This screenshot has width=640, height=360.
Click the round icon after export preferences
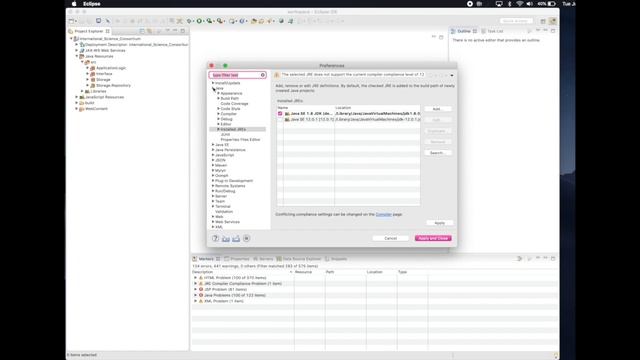click(x=247, y=238)
